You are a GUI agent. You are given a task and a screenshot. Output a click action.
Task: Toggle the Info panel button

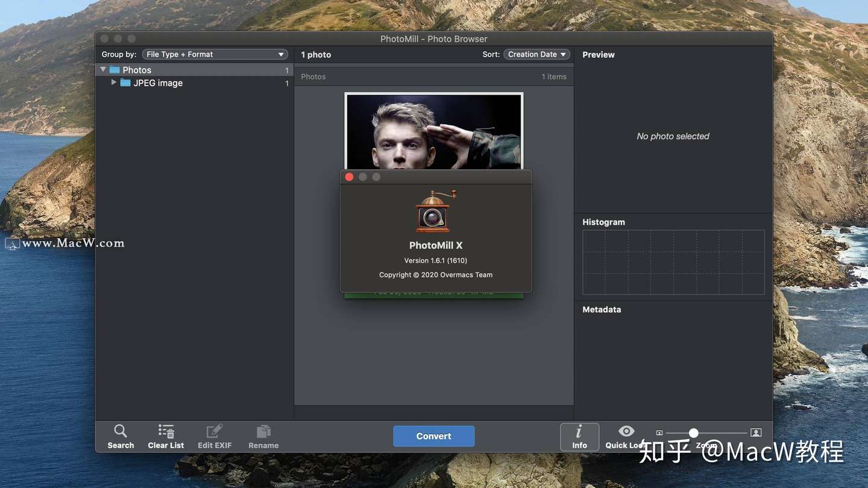tap(579, 437)
